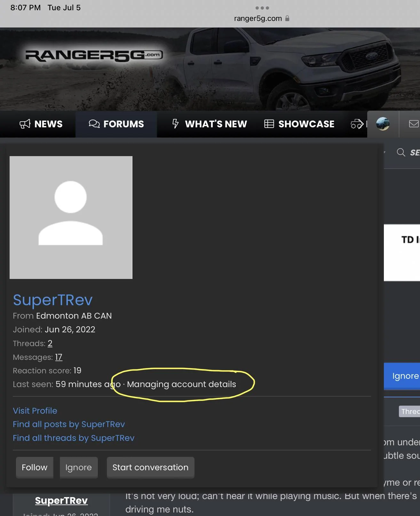
Task: Open the SHOWCASE section
Action: coord(299,124)
